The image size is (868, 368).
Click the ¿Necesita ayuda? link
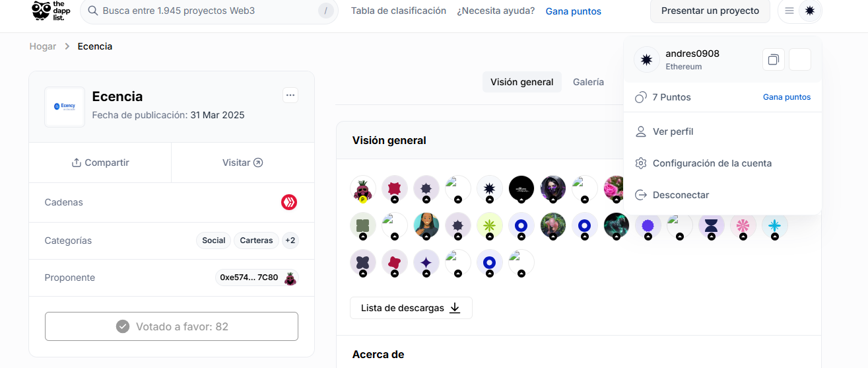[x=496, y=11]
